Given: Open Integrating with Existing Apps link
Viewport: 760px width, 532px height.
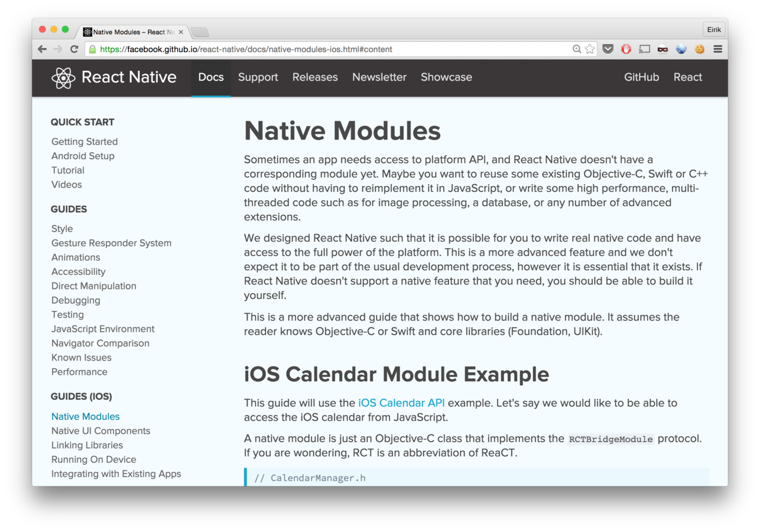Looking at the screenshot, I should click(116, 474).
